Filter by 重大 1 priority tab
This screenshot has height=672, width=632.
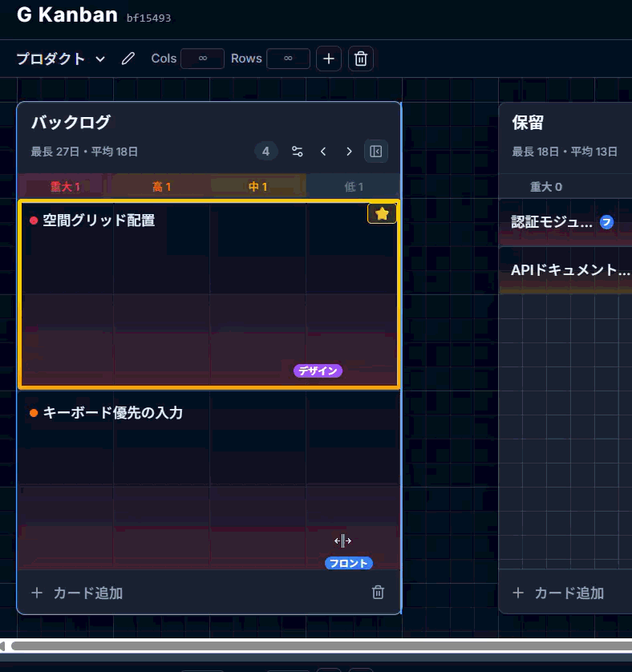(65, 186)
